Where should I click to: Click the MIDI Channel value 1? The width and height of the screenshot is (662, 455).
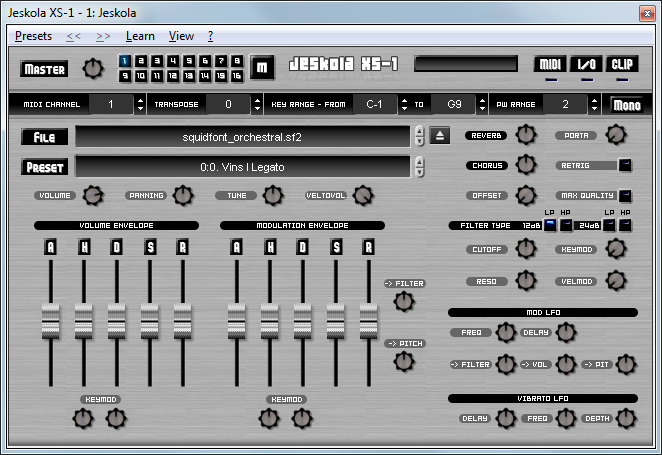(111, 104)
